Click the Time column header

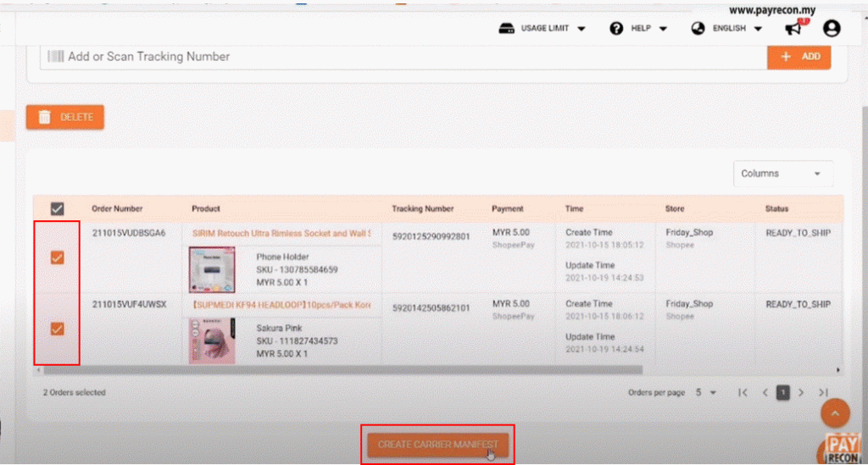574,209
